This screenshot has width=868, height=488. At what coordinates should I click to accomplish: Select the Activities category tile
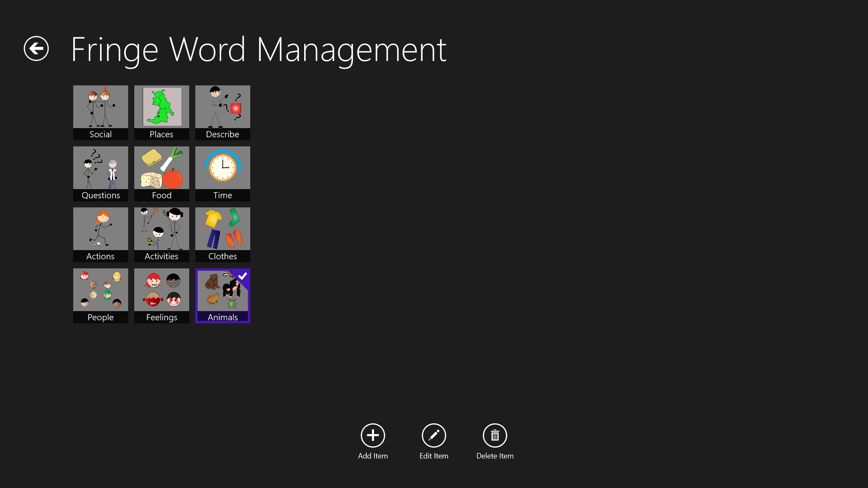click(162, 235)
